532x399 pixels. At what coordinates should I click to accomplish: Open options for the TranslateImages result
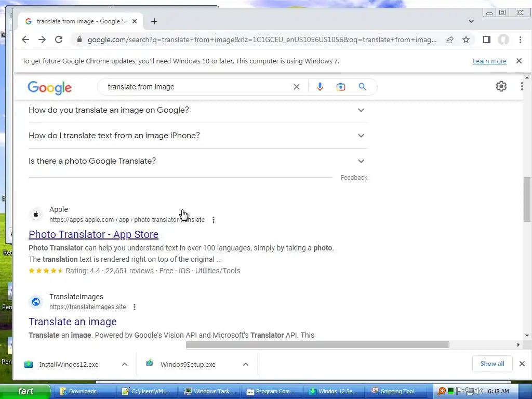[x=135, y=307]
